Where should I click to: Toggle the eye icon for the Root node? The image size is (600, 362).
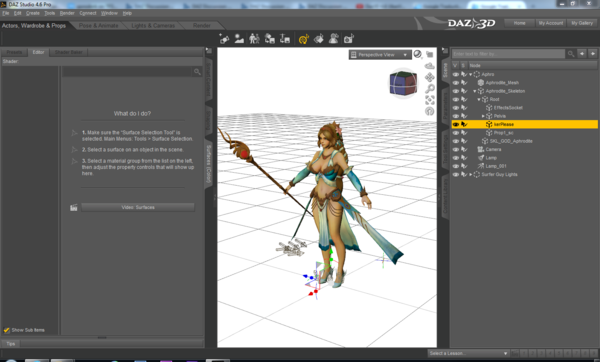(455, 99)
